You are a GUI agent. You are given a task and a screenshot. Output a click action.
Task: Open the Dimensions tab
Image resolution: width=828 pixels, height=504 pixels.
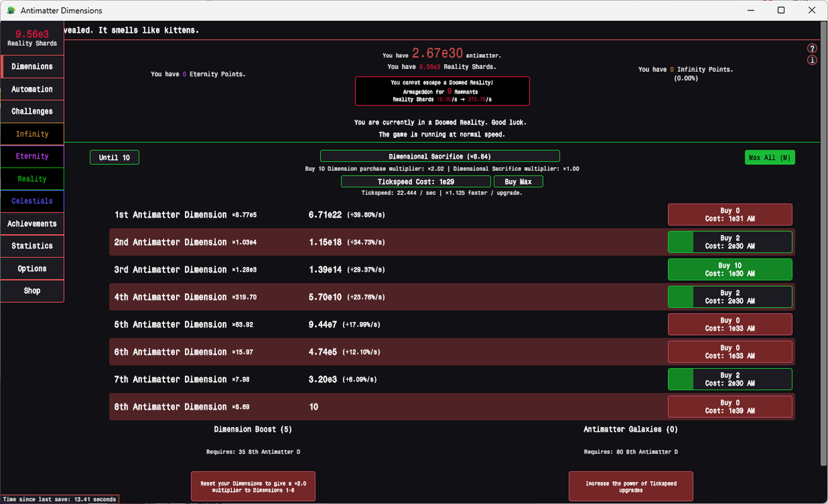pos(32,66)
